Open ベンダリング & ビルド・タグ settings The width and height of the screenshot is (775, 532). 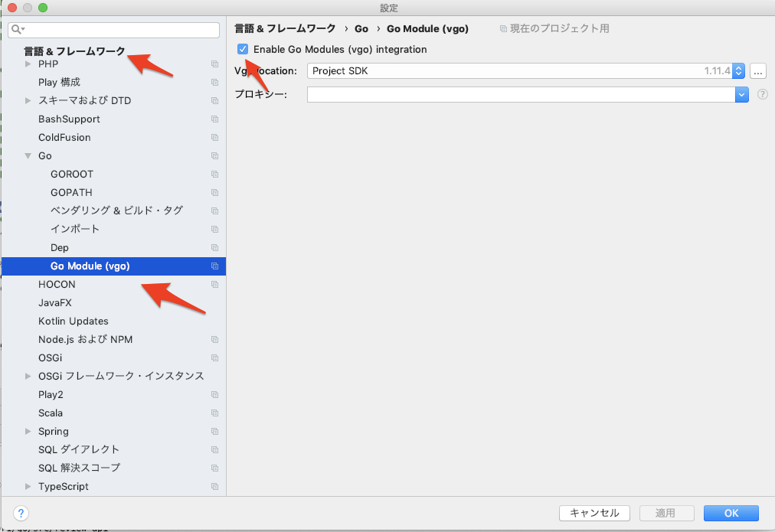click(x=116, y=211)
